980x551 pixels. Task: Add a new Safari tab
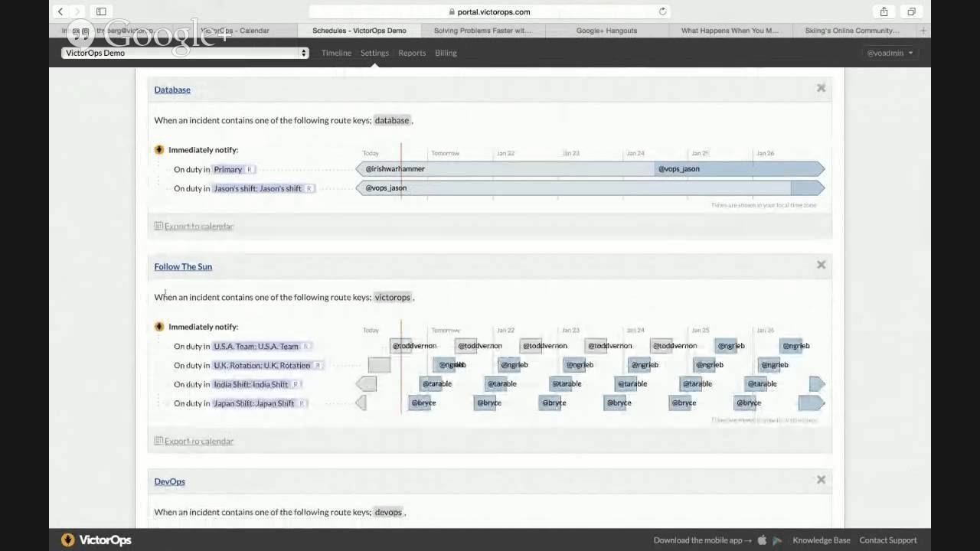click(x=923, y=31)
